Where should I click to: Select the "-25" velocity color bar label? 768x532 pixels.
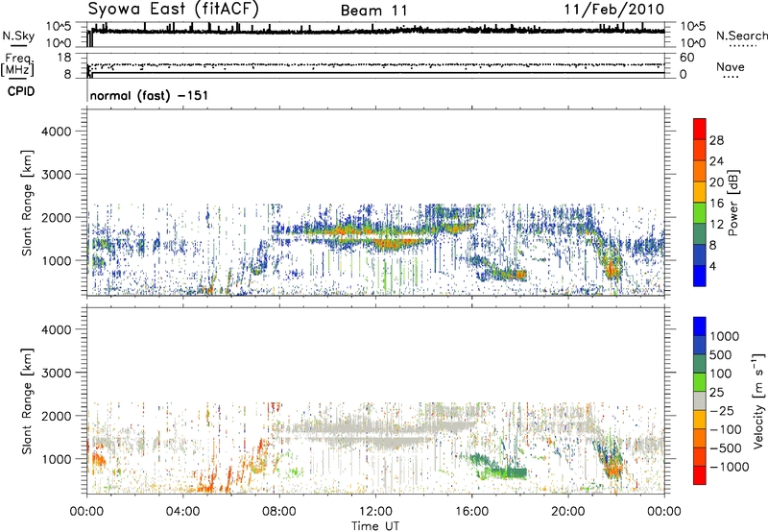point(721,411)
